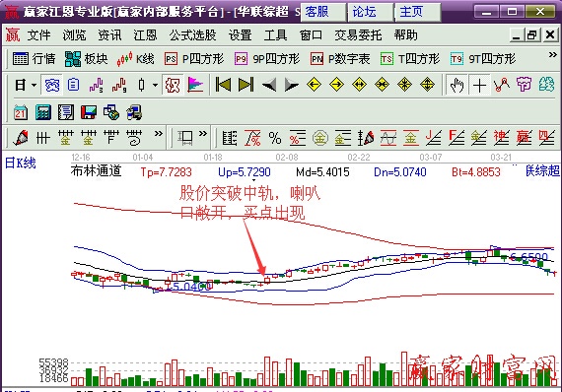Screen dimensions: 562x392
Task: Click the 客服 button in title bar
Action: click(323, 12)
